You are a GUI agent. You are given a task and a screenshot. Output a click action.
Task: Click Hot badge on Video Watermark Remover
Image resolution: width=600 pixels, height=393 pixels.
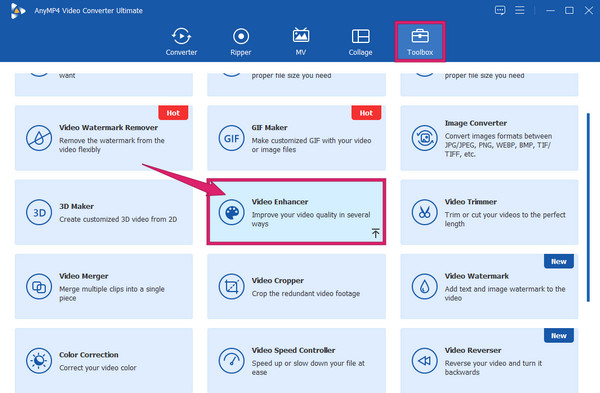(x=173, y=113)
